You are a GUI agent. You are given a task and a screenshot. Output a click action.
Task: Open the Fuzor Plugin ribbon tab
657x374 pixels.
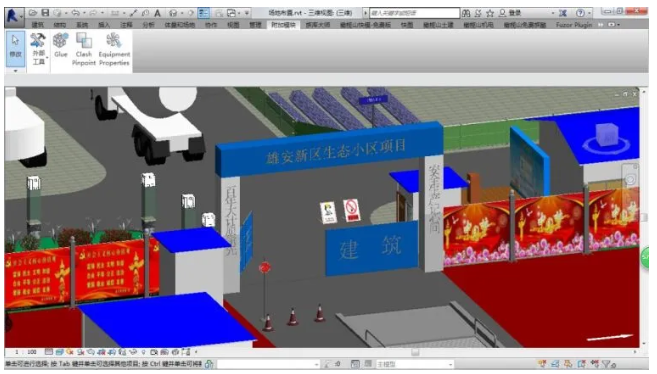coord(574,25)
